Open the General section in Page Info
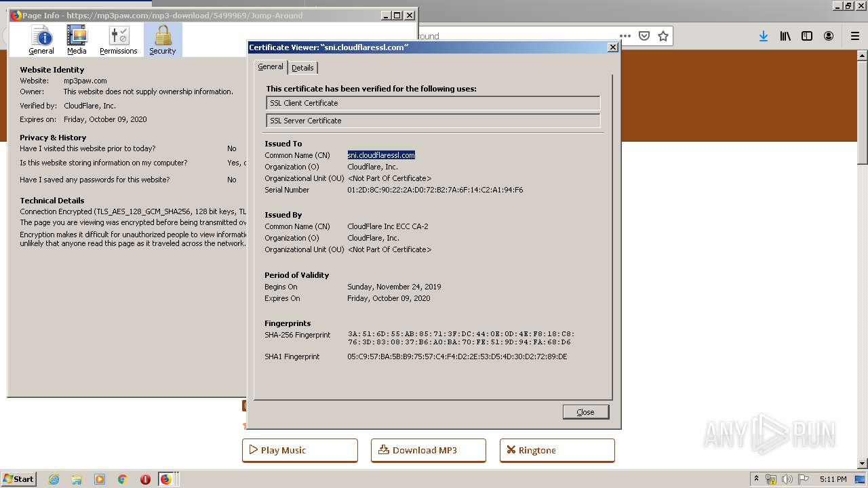The height and width of the screenshot is (488, 868). coord(41,40)
